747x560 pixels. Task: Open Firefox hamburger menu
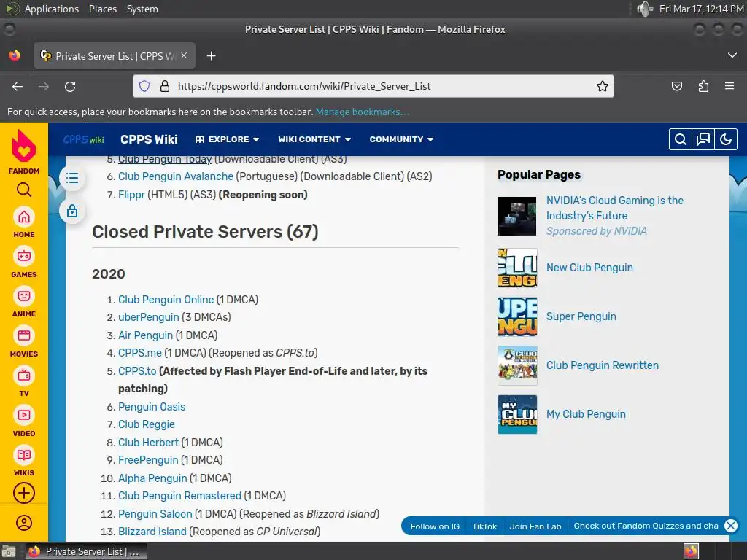click(x=729, y=86)
